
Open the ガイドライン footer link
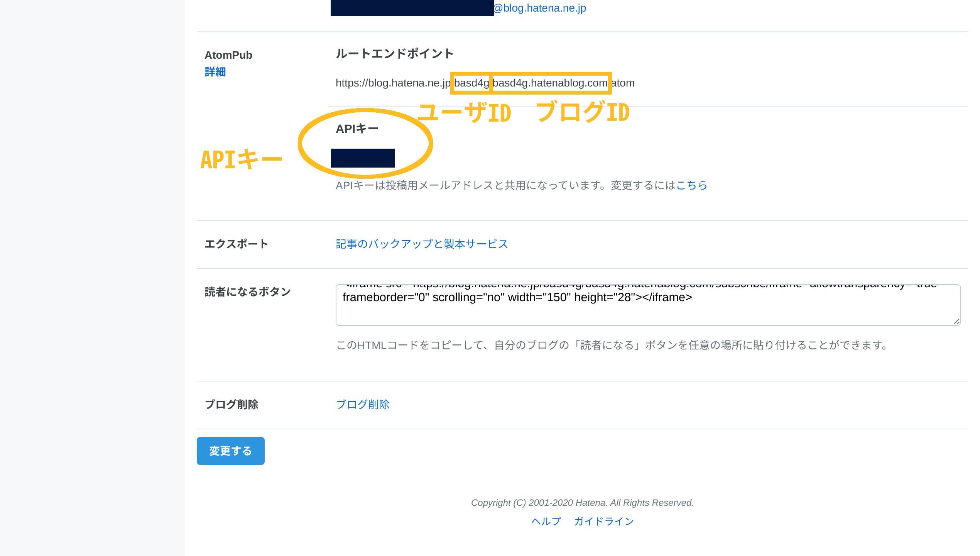(604, 521)
